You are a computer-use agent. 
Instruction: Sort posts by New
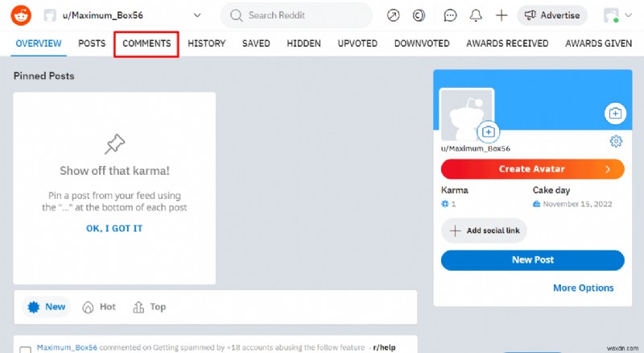tap(46, 307)
